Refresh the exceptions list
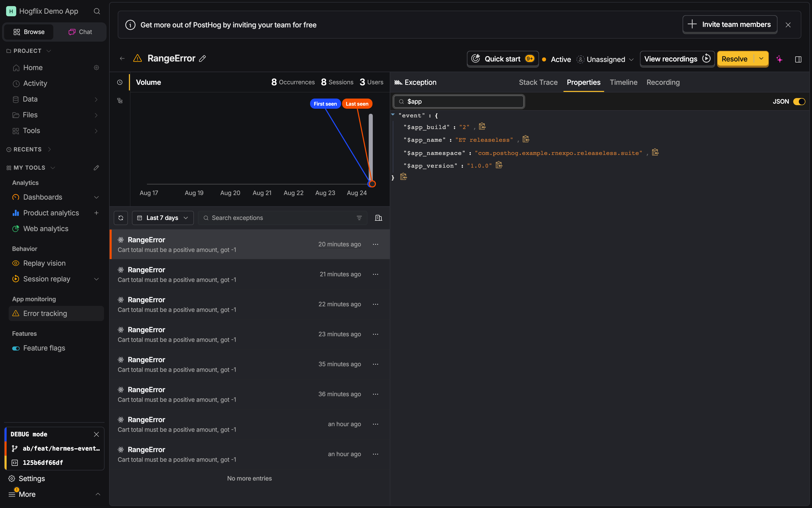This screenshot has width=812, height=508. click(x=121, y=218)
